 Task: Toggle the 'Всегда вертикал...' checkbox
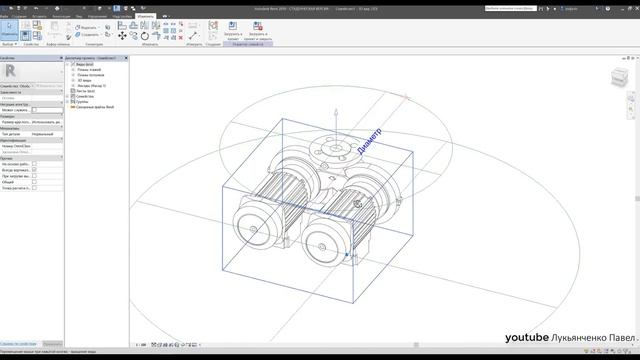(34, 170)
